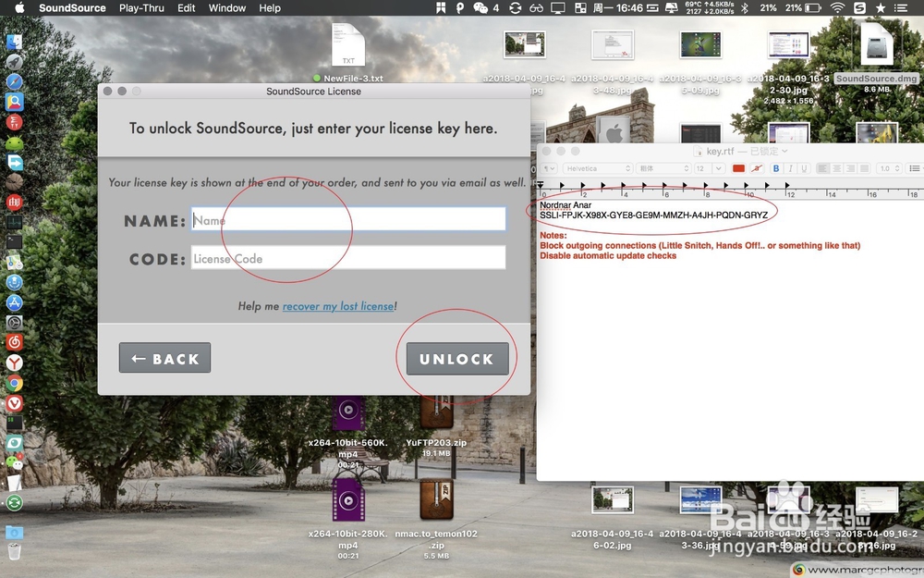Open System Preferences gear icon in Dock
924x578 pixels.
14,322
